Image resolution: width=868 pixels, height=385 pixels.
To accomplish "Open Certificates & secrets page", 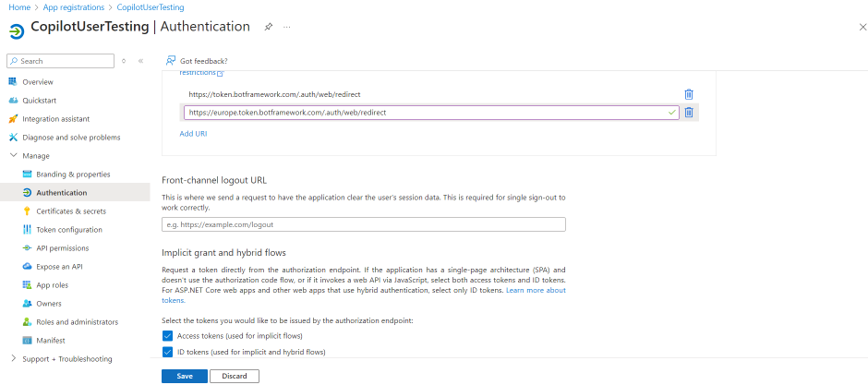I will pos(70,211).
